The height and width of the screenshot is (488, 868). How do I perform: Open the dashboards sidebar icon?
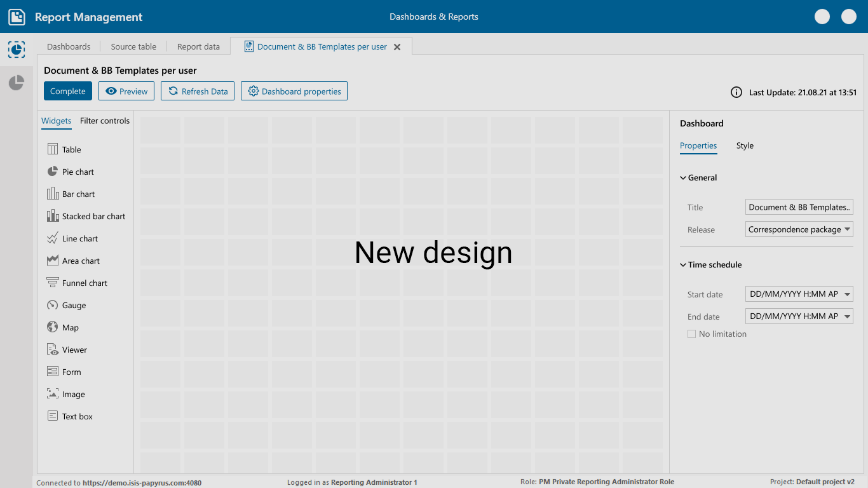coord(17,50)
